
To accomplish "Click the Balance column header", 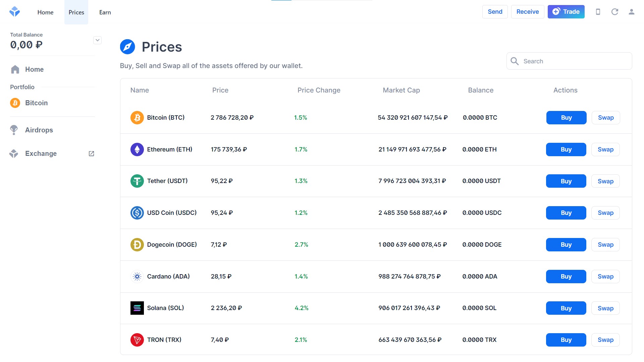I will click(481, 90).
